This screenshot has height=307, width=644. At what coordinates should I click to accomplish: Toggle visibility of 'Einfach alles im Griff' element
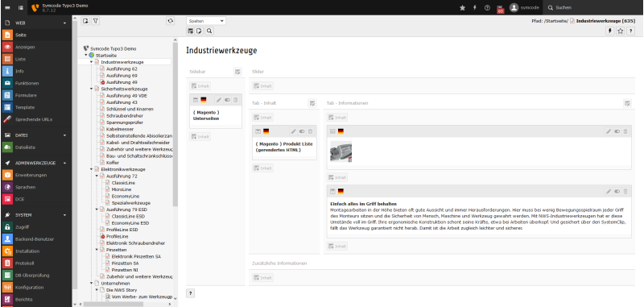click(x=617, y=191)
